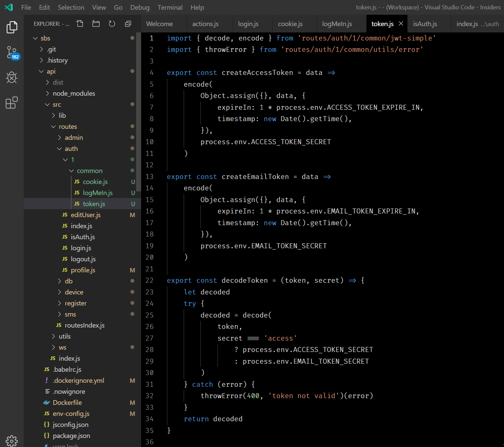The height and width of the screenshot is (447, 504).
Task: Click the Explorer icon in activity bar
Action: [12, 27]
